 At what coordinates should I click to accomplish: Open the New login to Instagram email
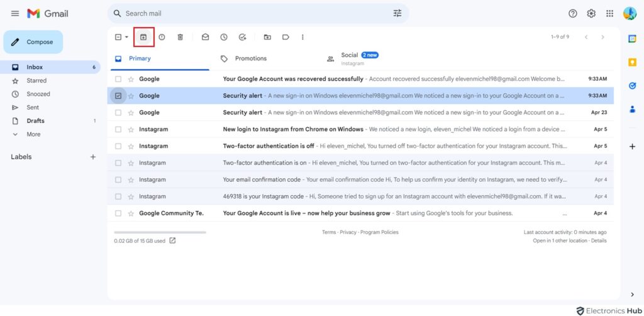[360, 130]
